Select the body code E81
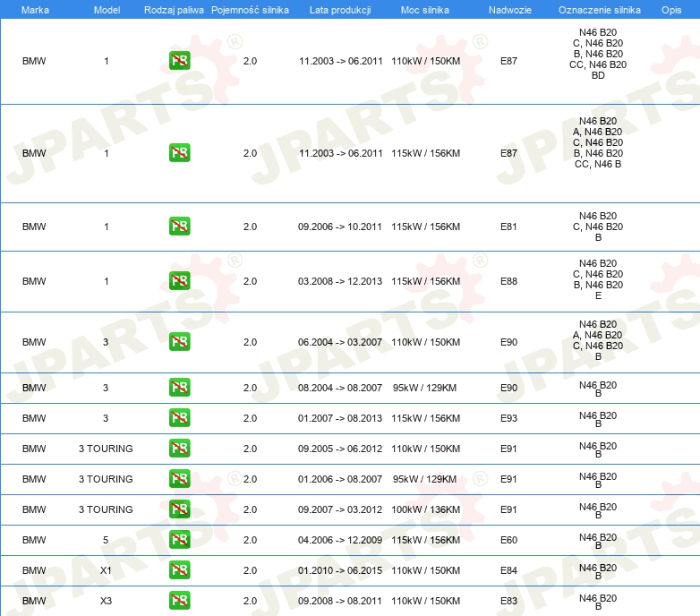The height and width of the screenshot is (616, 700). [508, 227]
